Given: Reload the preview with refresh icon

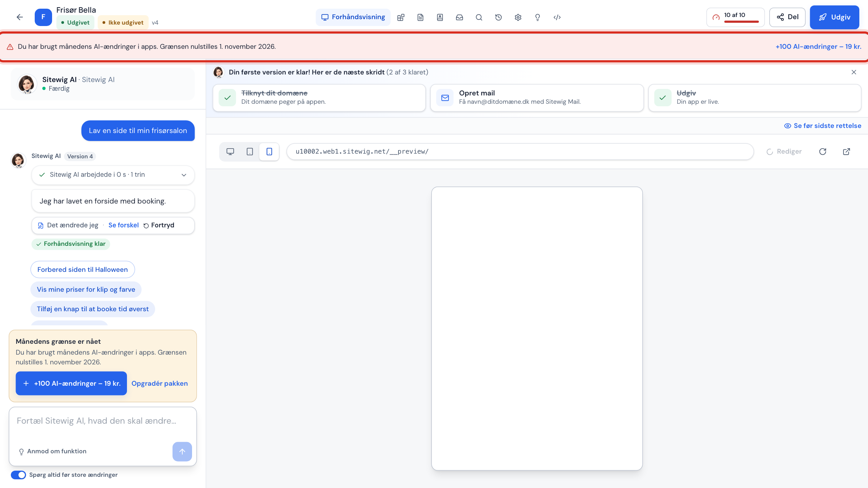Looking at the screenshot, I should [x=823, y=151].
